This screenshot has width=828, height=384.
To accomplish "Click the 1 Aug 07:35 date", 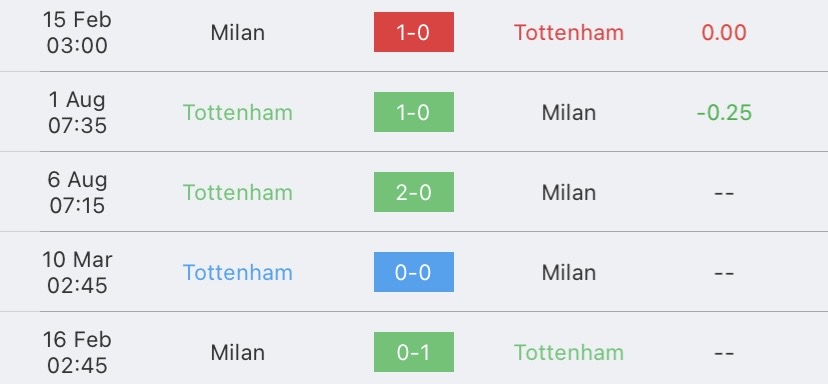I will 77,112.
